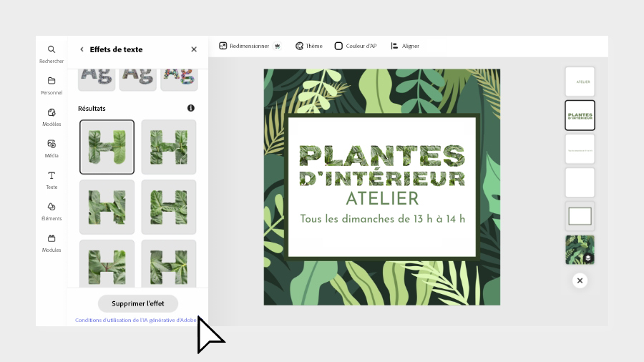
Task: Open Conditions d'utilisation de l'IA générative link
Action: (136, 320)
